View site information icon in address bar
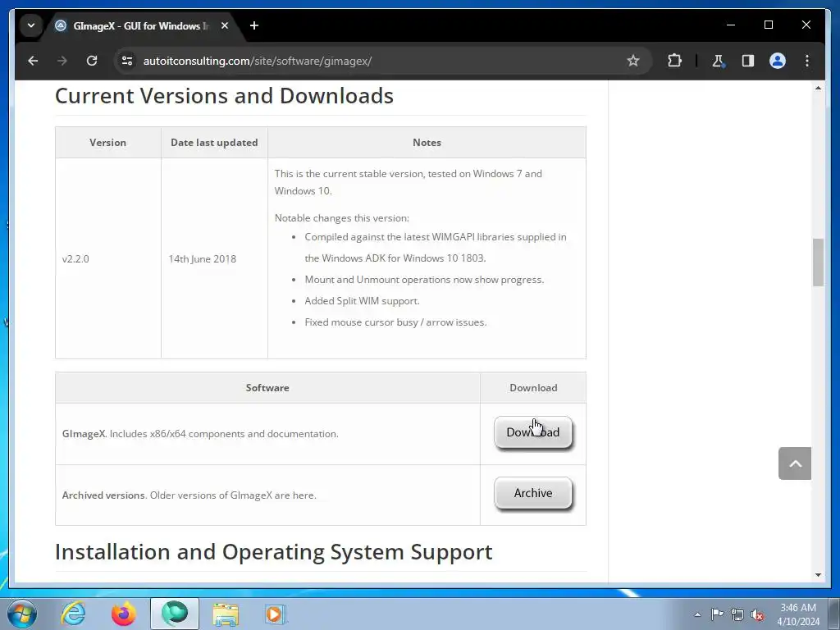The width and height of the screenshot is (840, 630). pyautogui.click(x=127, y=61)
